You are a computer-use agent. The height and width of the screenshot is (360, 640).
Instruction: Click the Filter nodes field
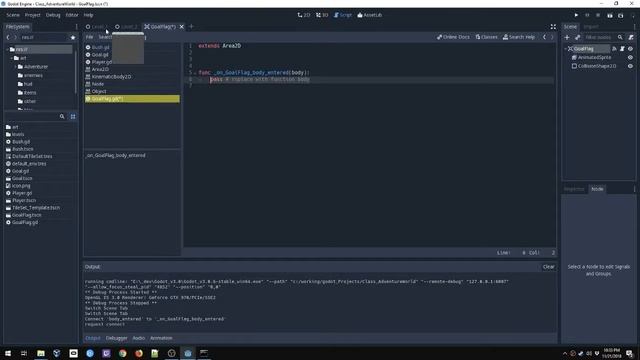click(x=599, y=37)
